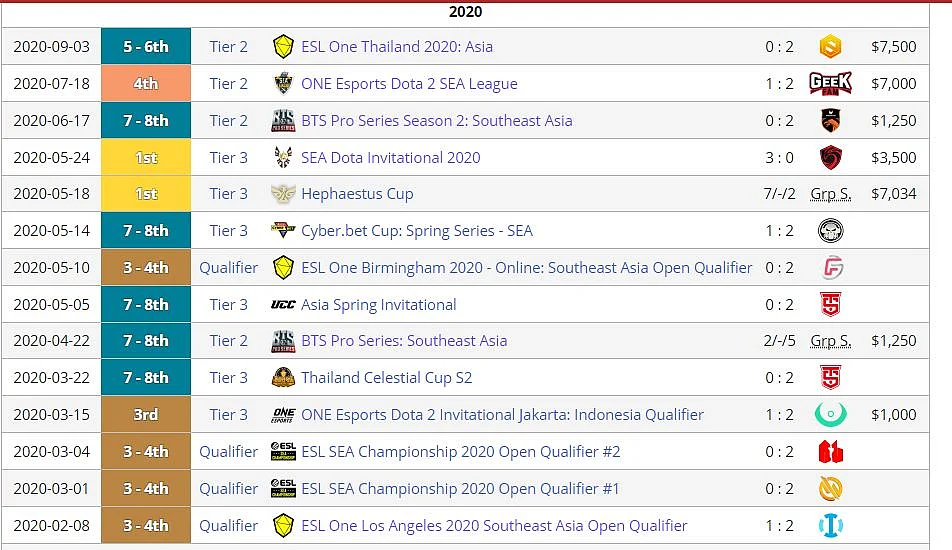This screenshot has height=550, width=952.
Task: Click the teal opponent logo in Jakarta Qualifier row
Action: click(x=830, y=415)
